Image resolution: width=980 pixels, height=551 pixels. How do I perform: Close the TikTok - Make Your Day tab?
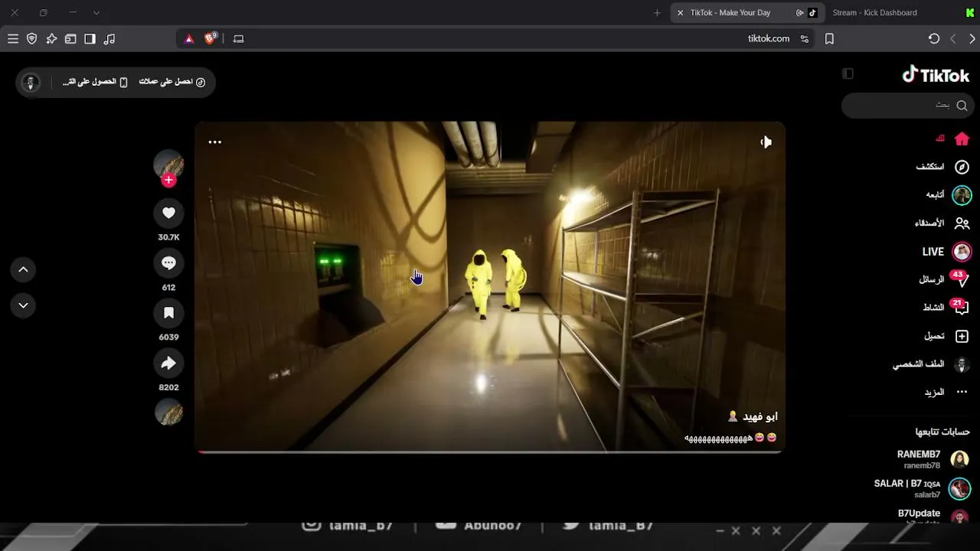680,12
